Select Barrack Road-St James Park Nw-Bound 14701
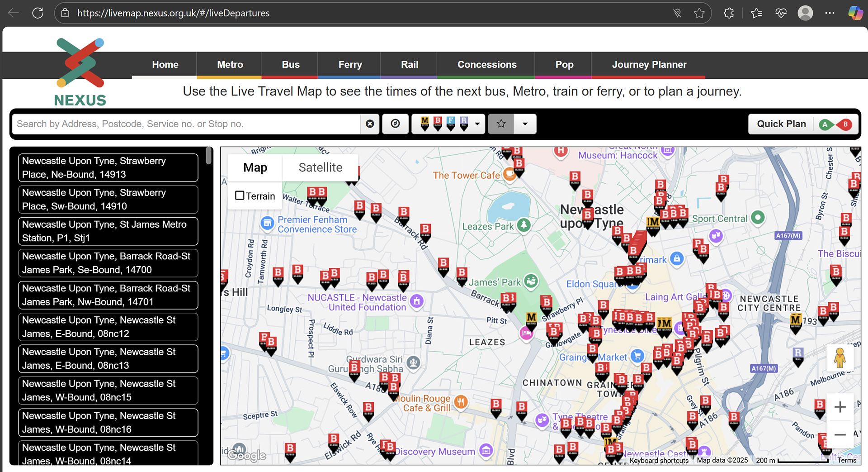 point(108,295)
